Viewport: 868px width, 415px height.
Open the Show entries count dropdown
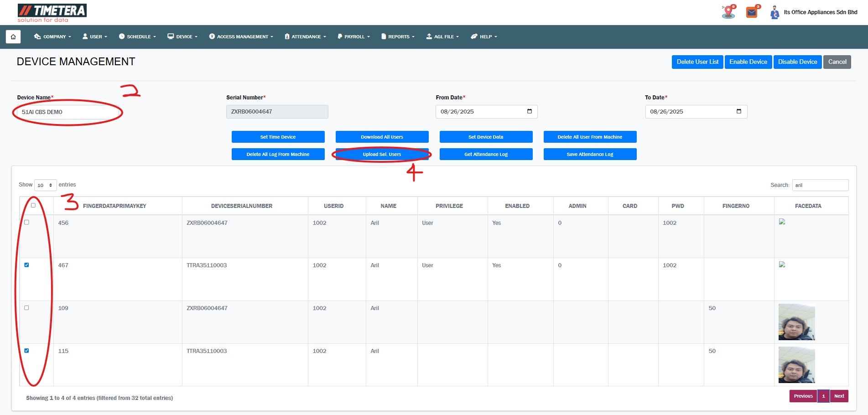(45, 185)
